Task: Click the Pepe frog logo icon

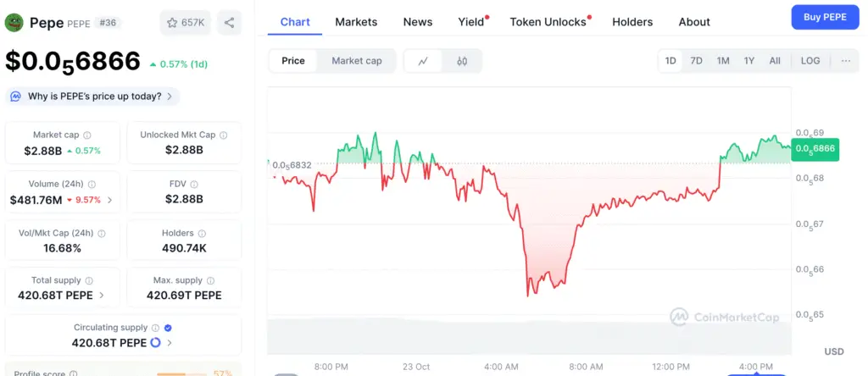Action: (x=14, y=23)
